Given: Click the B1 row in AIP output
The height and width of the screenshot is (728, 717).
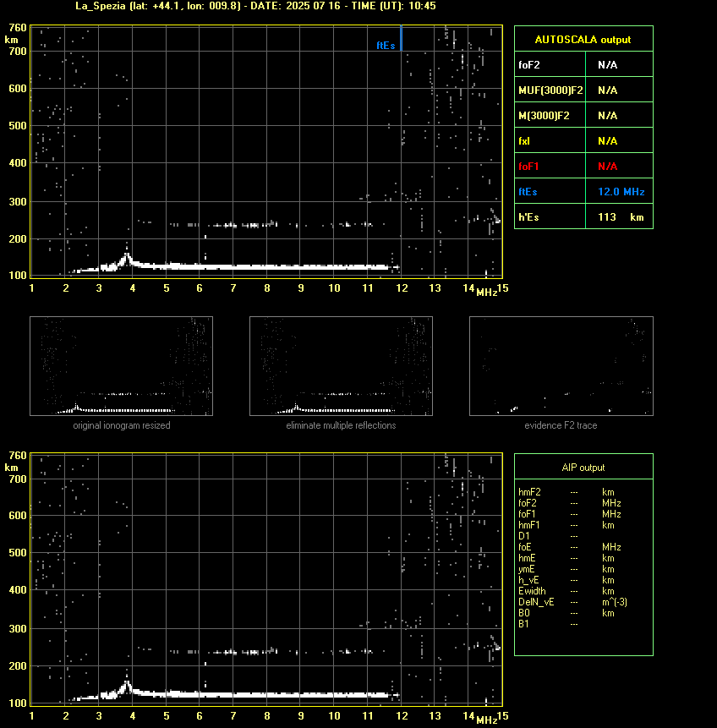Looking at the screenshot, I should pyautogui.click(x=549, y=624).
